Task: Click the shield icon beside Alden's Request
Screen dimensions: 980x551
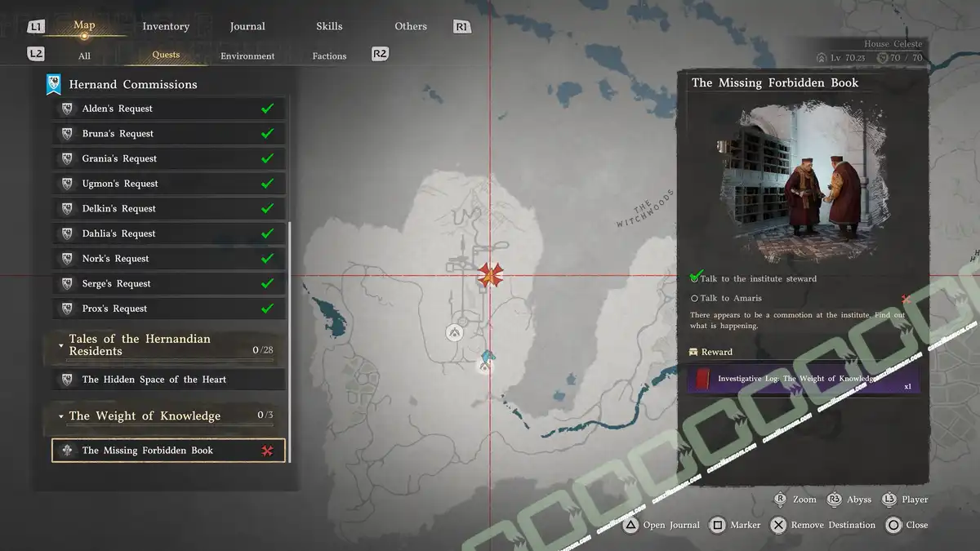Action: (68, 109)
